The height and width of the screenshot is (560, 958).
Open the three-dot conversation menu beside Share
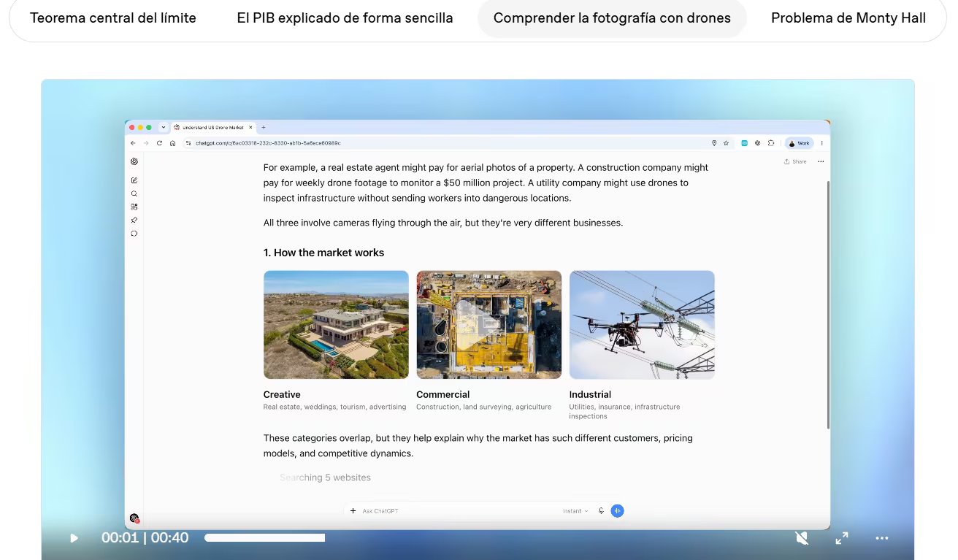821,161
